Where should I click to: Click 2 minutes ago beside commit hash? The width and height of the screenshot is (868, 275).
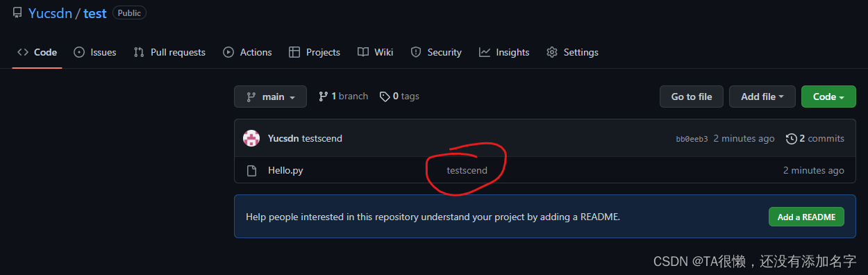coord(744,138)
